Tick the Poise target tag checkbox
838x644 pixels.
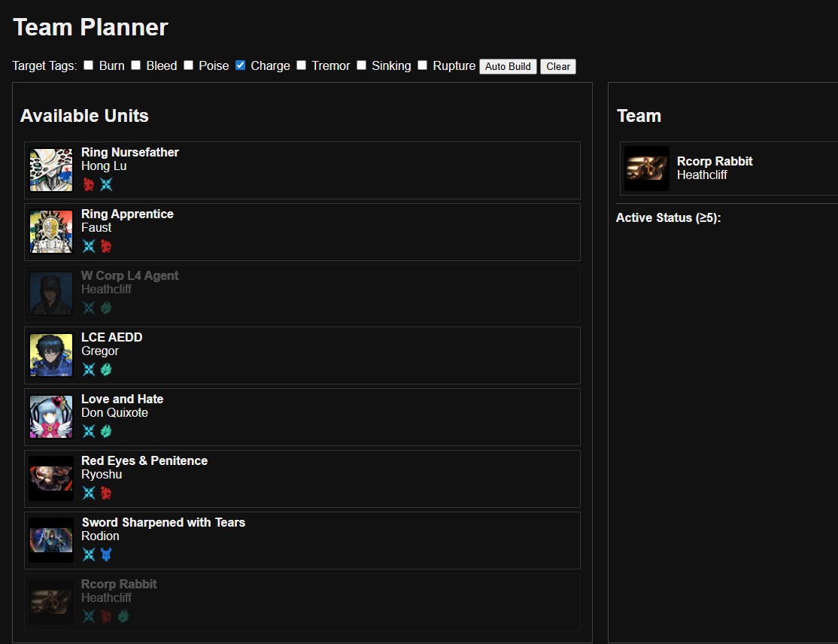click(188, 65)
